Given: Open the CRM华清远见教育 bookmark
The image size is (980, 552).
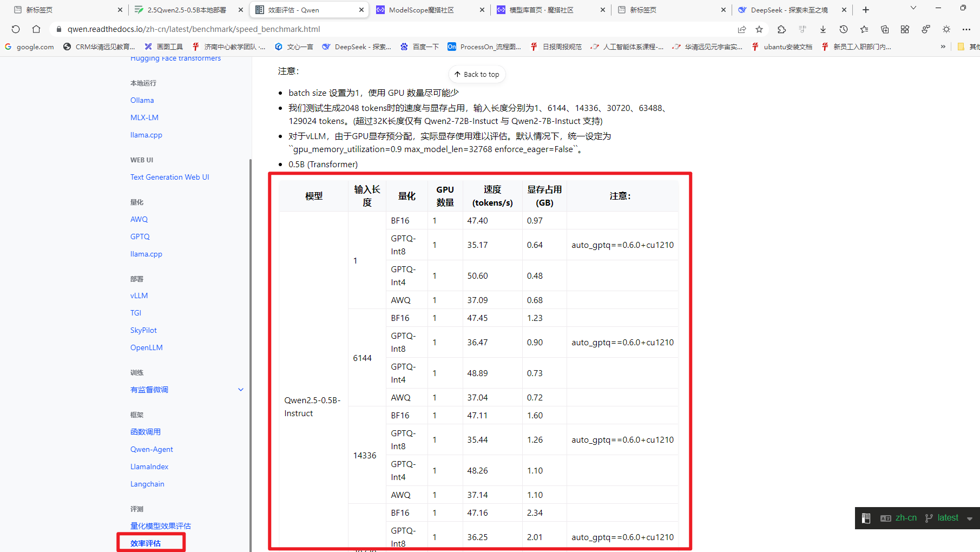Looking at the screenshot, I should 99,47.
